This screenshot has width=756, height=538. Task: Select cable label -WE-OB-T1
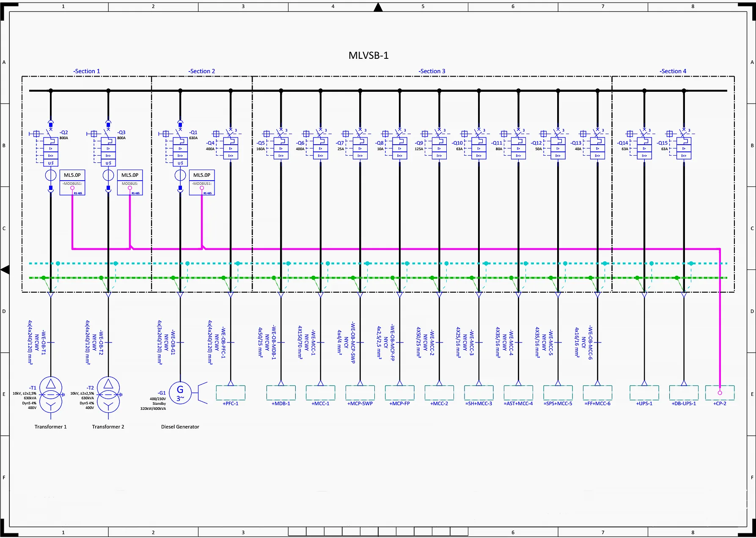click(43, 343)
